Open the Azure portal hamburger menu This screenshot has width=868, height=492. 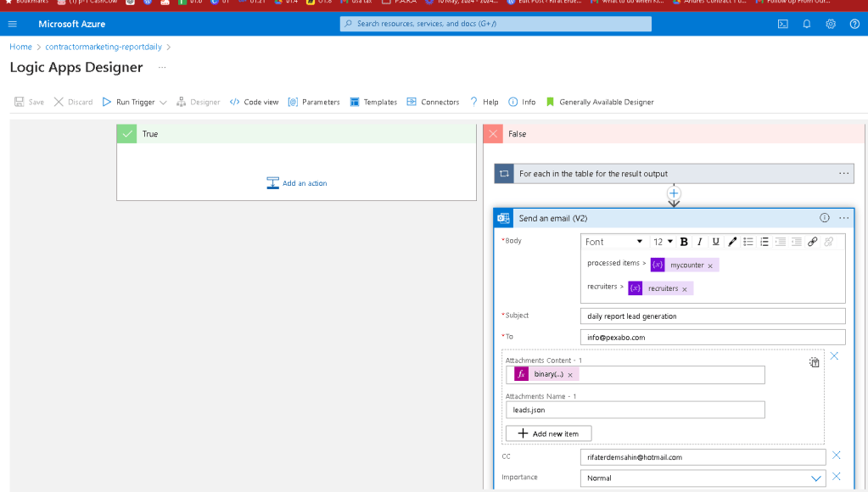12,24
